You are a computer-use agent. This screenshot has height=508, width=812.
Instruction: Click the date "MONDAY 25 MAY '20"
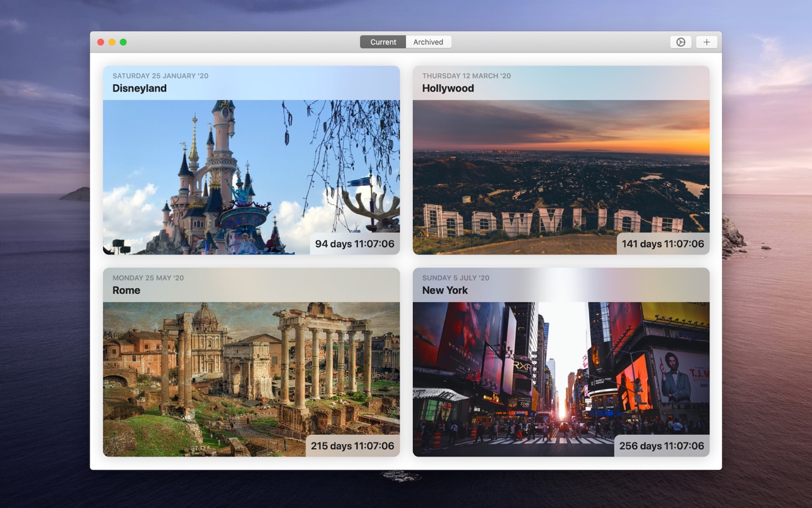148,278
